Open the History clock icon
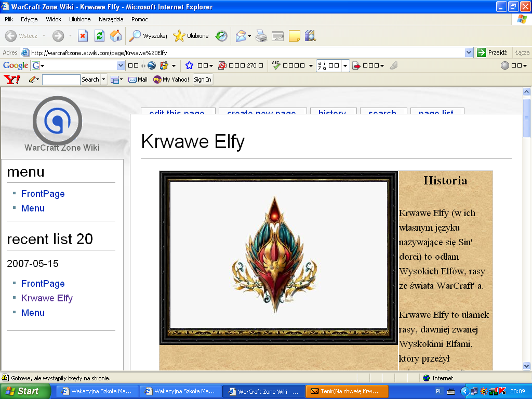 pos(221,36)
